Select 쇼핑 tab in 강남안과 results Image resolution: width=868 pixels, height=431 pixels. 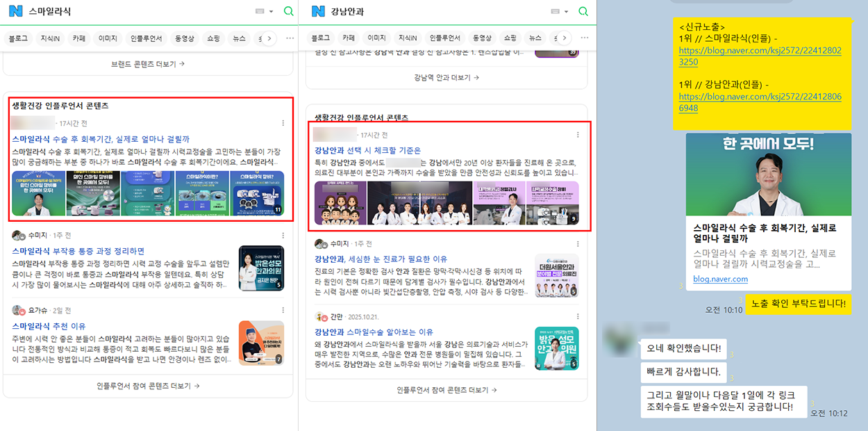[x=510, y=38]
